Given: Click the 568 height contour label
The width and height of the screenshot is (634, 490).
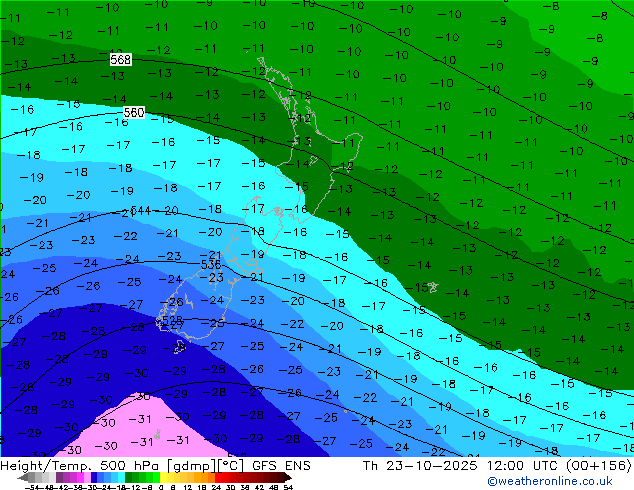Looking at the screenshot, I should [x=120, y=59].
